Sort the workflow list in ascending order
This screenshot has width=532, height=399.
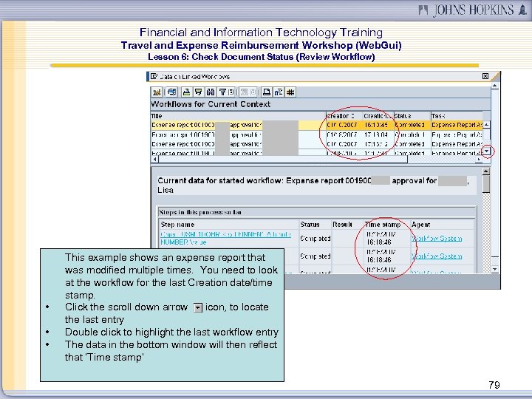point(186,92)
